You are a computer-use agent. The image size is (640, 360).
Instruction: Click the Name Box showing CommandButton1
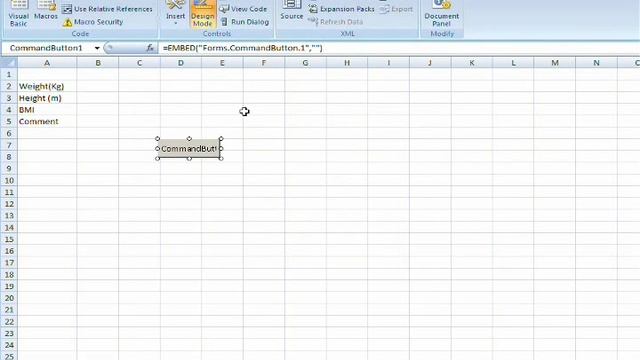pyautogui.click(x=47, y=48)
